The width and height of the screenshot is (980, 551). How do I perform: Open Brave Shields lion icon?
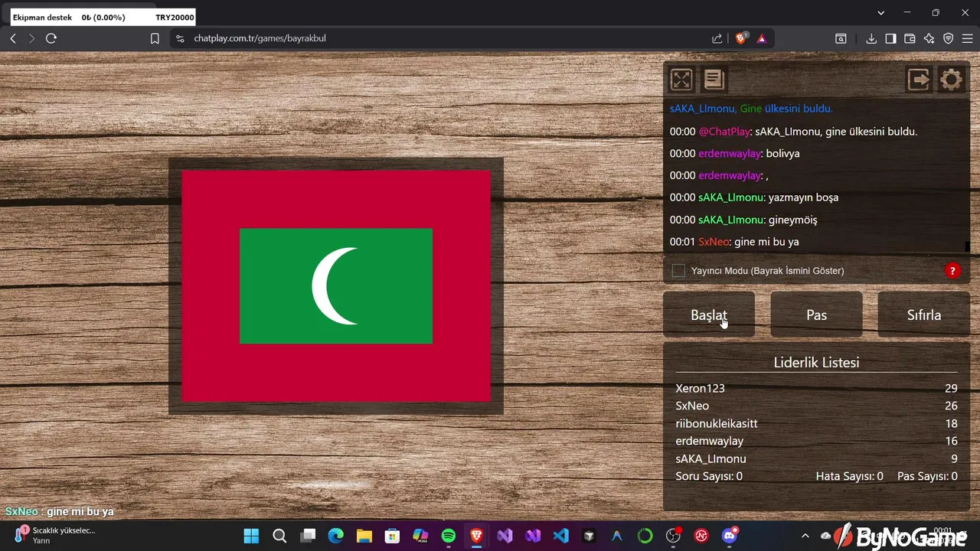pyautogui.click(x=740, y=38)
